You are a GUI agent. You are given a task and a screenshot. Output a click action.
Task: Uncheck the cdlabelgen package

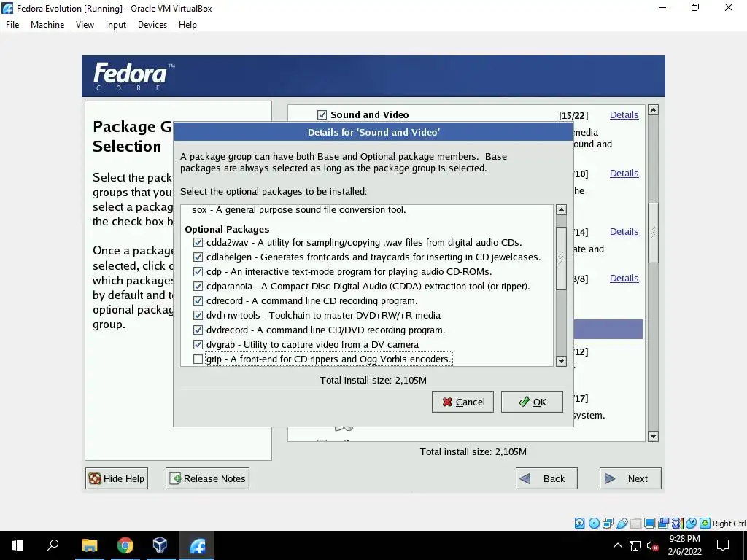click(198, 257)
